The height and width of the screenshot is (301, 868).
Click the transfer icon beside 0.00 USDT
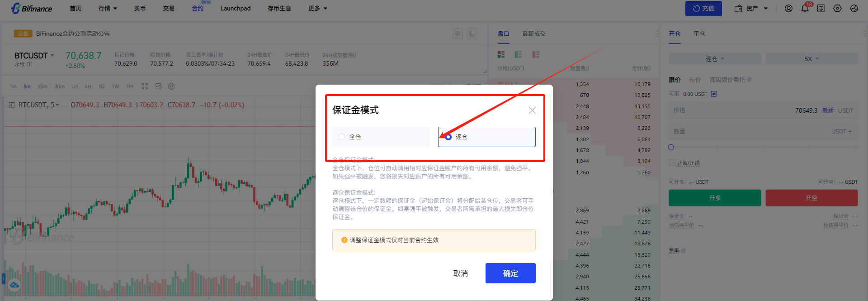(714, 94)
